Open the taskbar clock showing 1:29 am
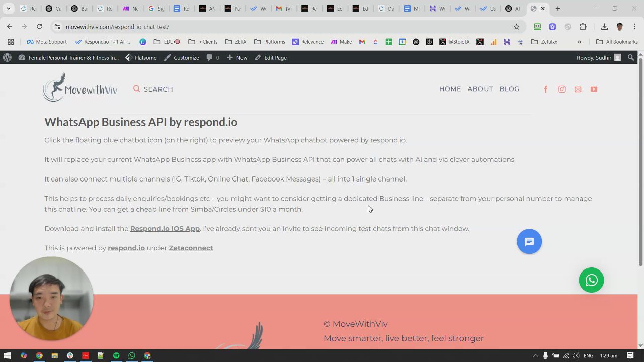 click(x=609, y=355)
